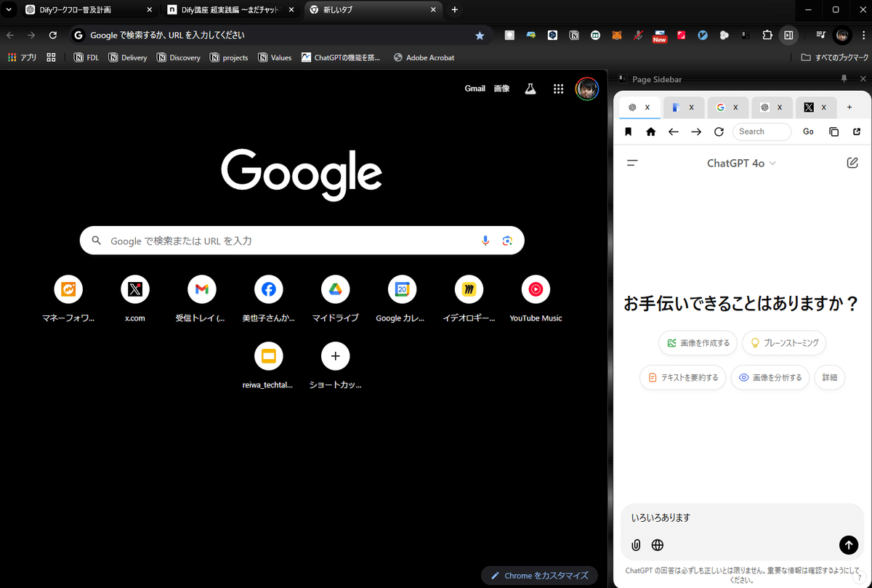Screen dimensions: 872x588
Task: Search by image with Google Lens
Action: point(507,240)
